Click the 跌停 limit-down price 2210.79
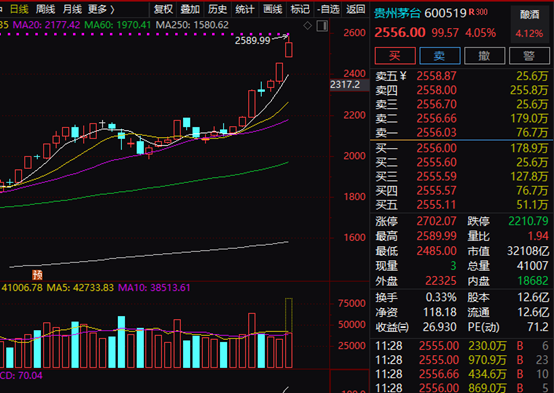This screenshot has height=393, width=554. coord(528,221)
